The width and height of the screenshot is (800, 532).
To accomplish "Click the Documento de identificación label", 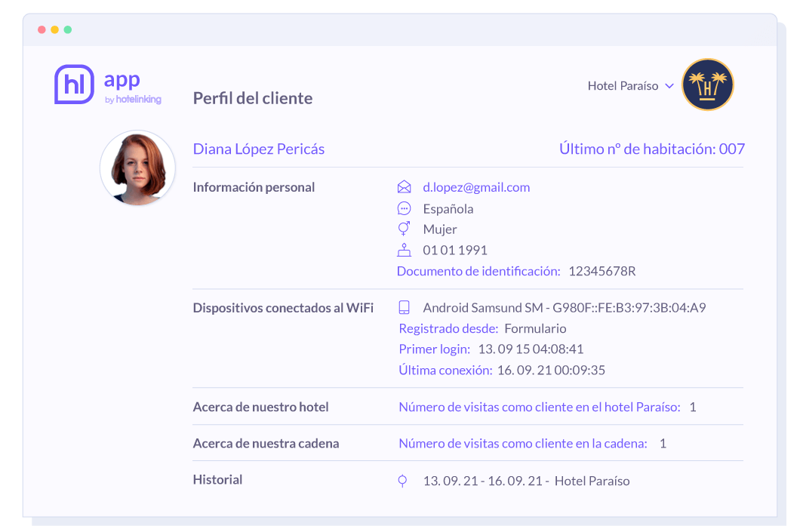I will [x=478, y=271].
